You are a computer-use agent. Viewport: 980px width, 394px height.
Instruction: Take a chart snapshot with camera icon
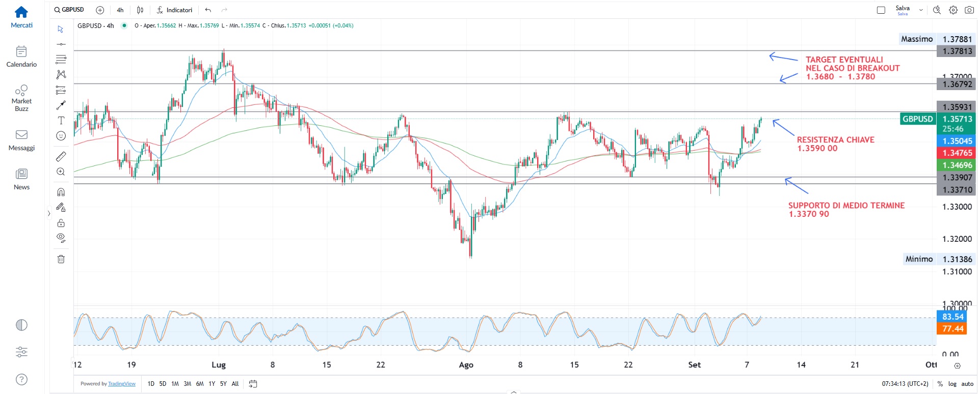coord(969,10)
